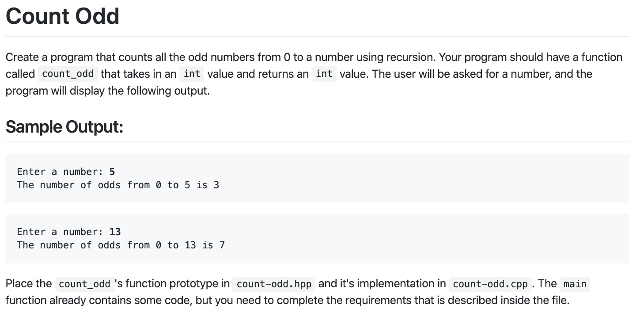Click the count-odd.cpp inline code filename
Image resolution: width=644 pixels, height=320 pixels.
pyautogui.click(x=490, y=284)
